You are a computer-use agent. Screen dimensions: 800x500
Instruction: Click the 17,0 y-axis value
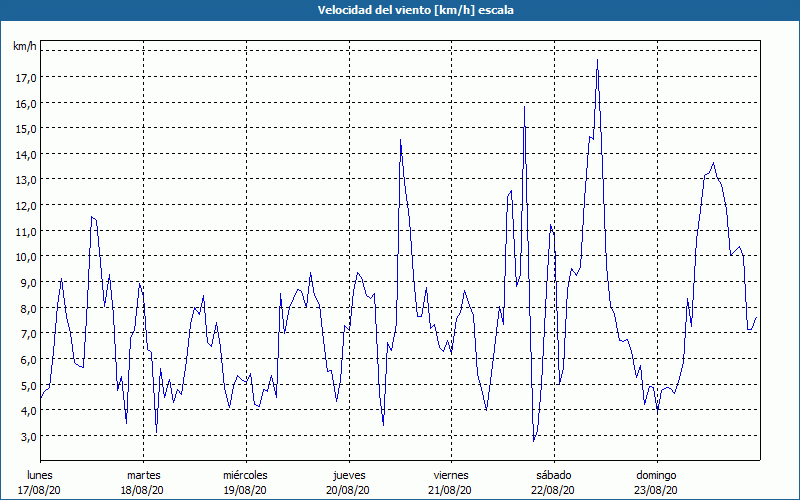(x=26, y=78)
